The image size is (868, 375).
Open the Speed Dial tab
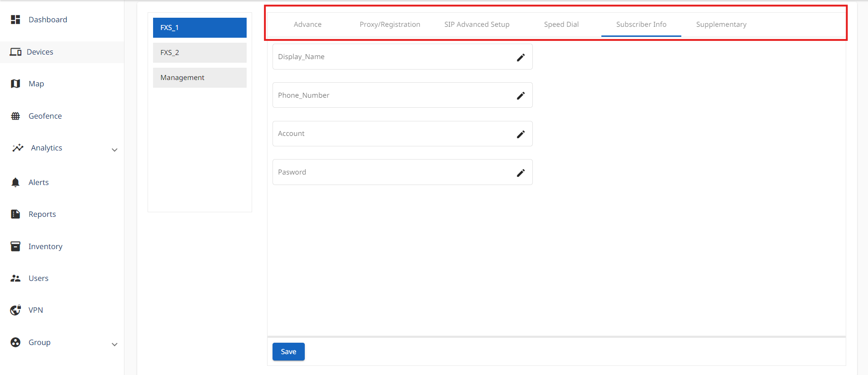(561, 25)
